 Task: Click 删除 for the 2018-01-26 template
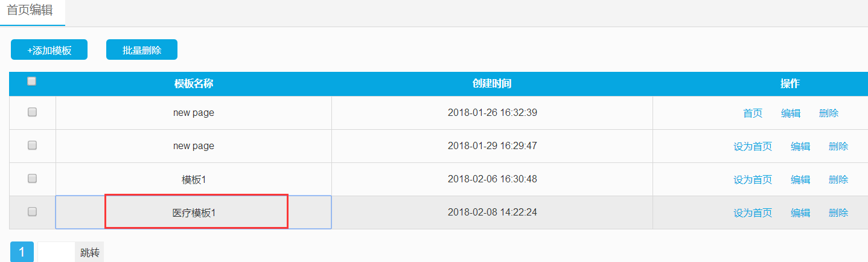point(829,113)
